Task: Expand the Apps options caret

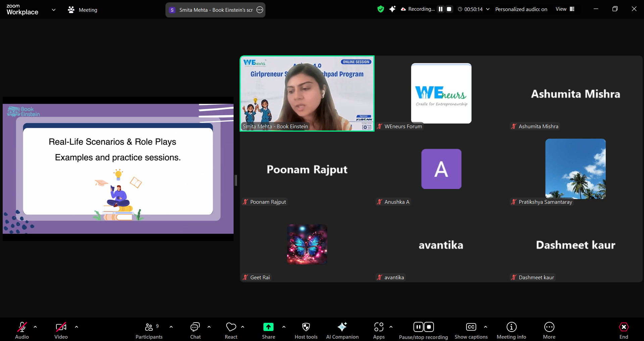Action: pos(391,327)
